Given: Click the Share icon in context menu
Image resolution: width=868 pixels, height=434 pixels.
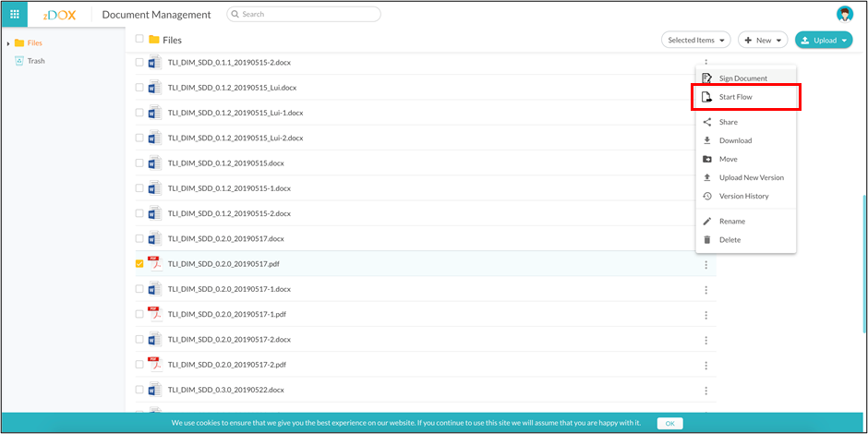Looking at the screenshot, I should coord(707,122).
